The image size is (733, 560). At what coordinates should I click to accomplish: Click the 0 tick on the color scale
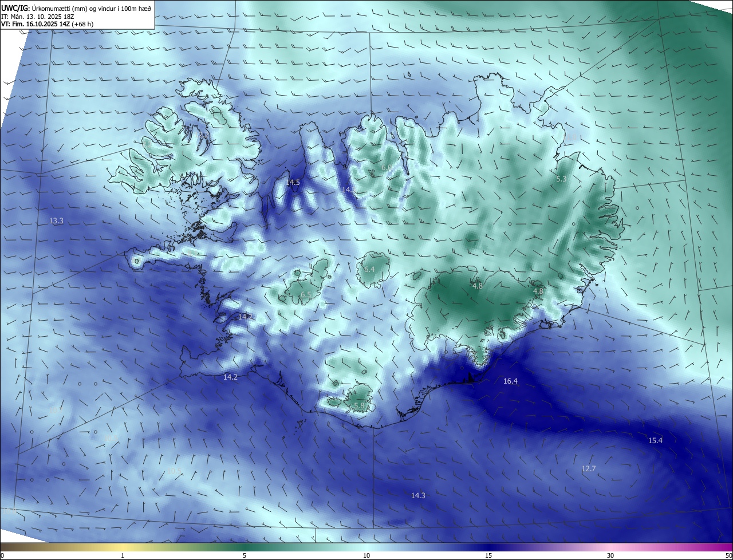click(2, 555)
